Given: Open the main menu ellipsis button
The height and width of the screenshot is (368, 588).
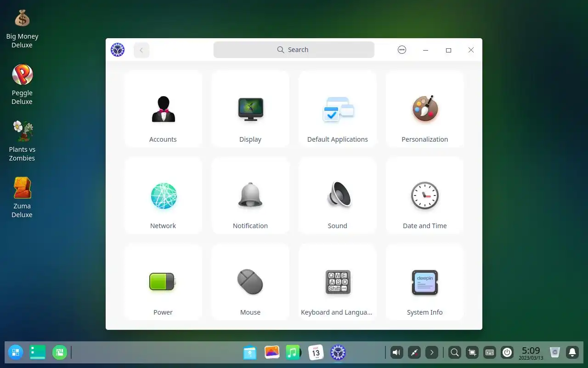Looking at the screenshot, I should (402, 50).
